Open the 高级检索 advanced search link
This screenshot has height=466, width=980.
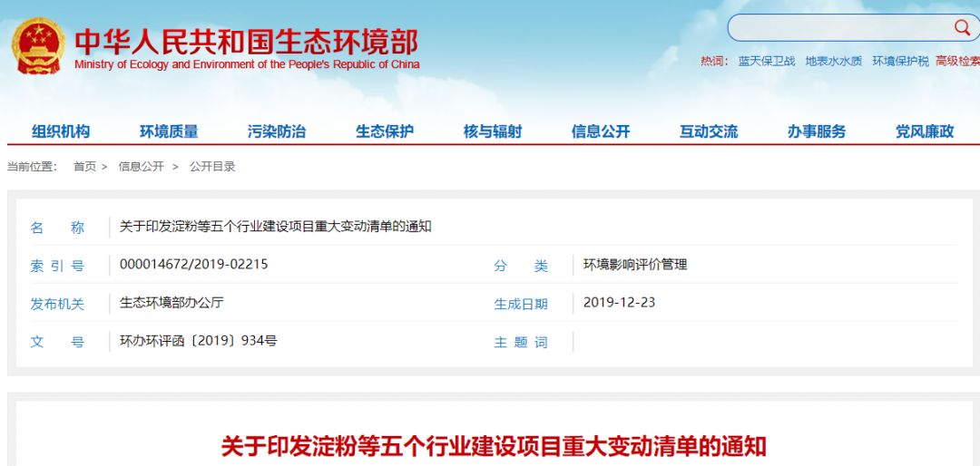(957, 62)
